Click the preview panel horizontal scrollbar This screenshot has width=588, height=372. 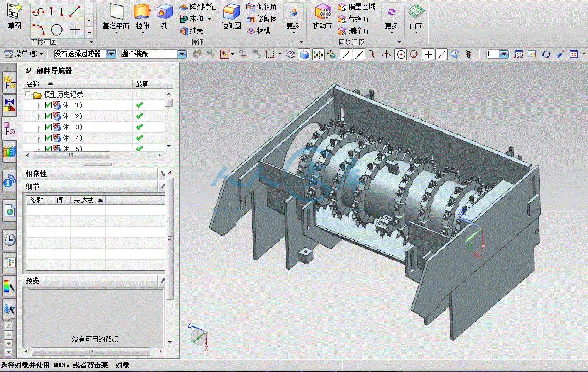[91, 351]
